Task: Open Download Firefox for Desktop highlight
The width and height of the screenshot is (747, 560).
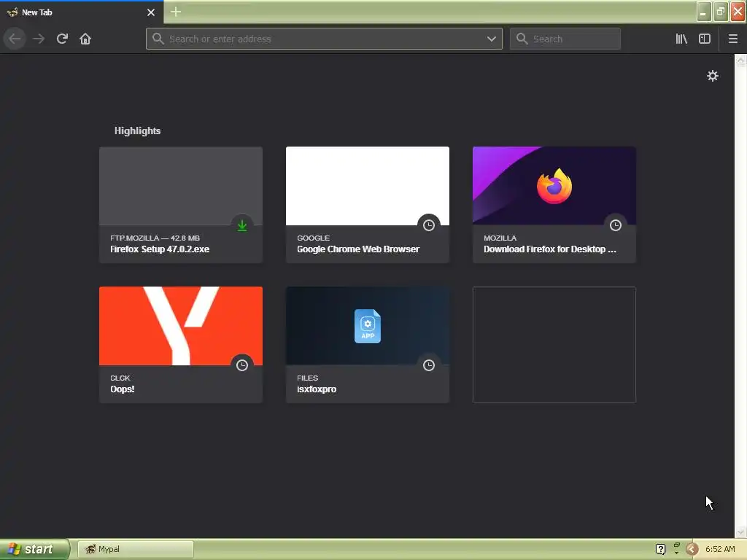Action: (x=554, y=205)
